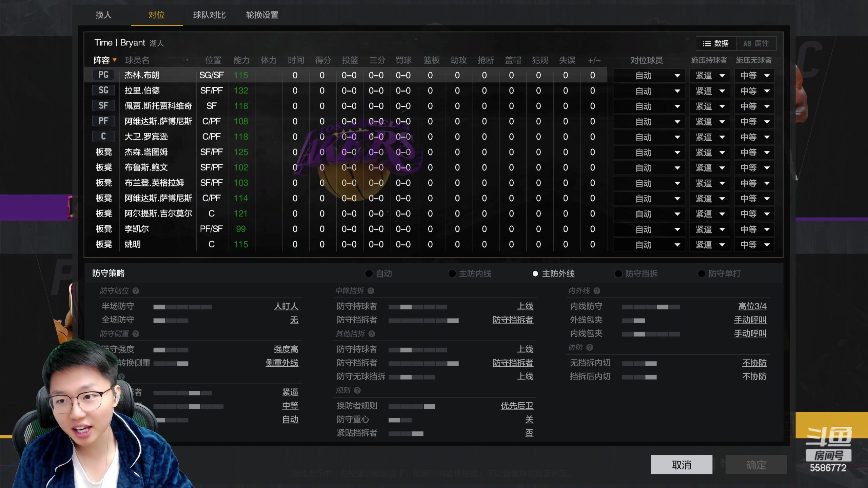Open the 其他挡拆 help icon
The image size is (868, 488).
pos(372,334)
